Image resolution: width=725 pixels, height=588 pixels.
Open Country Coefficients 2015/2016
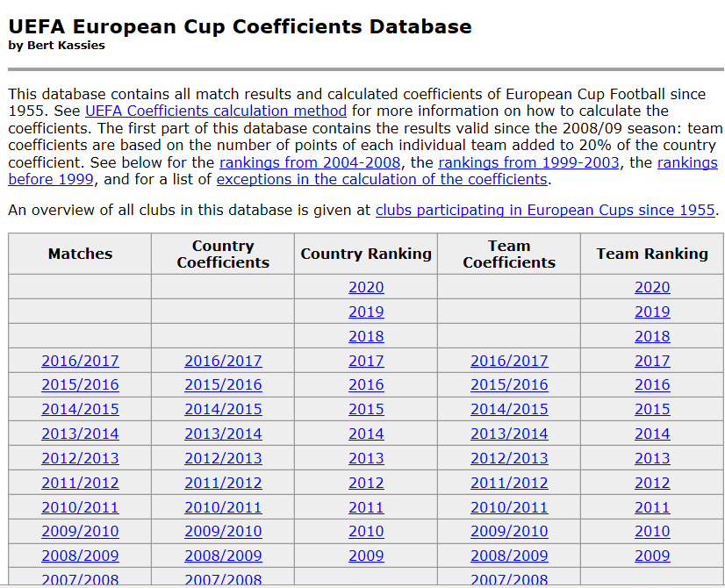pos(223,384)
